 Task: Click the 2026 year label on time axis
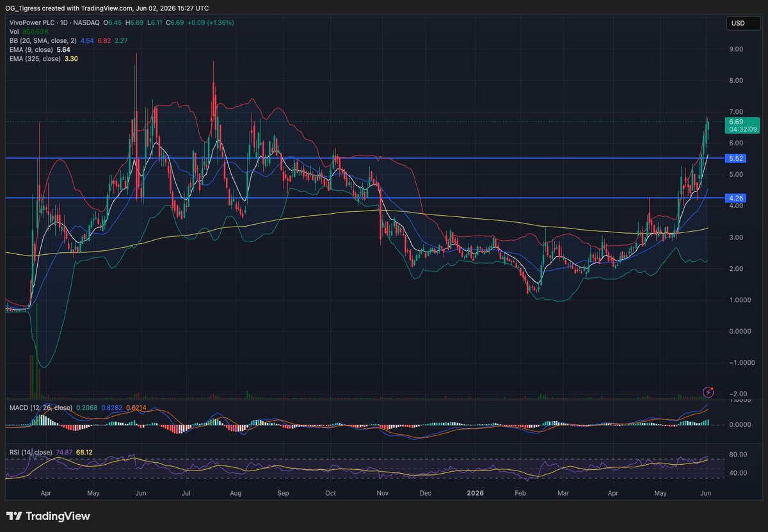pos(475,494)
